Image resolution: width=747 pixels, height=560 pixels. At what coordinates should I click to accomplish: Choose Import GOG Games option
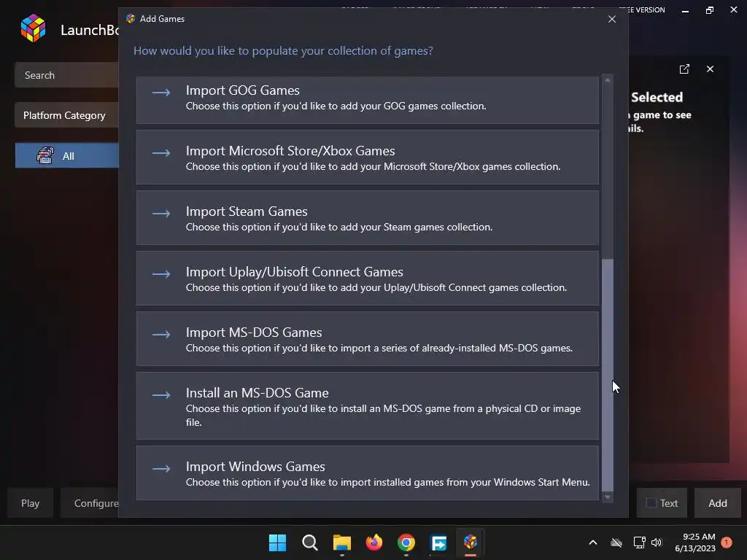368,100
